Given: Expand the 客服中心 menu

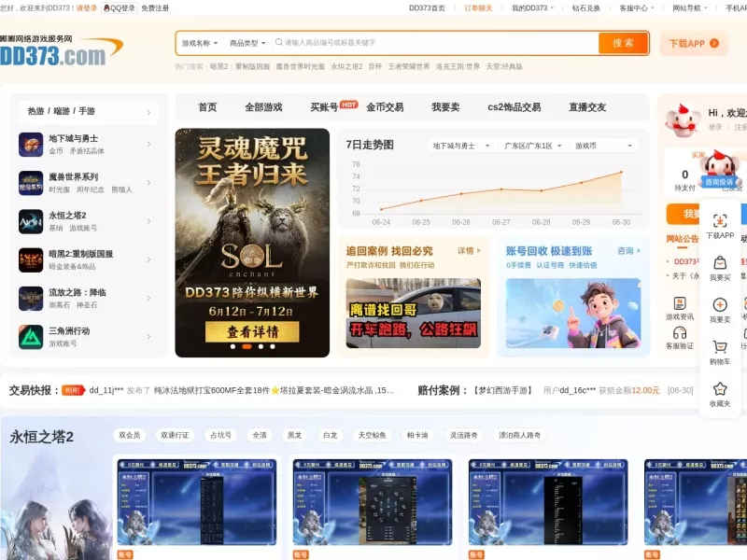Looking at the screenshot, I should pyautogui.click(x=637, y=8).
